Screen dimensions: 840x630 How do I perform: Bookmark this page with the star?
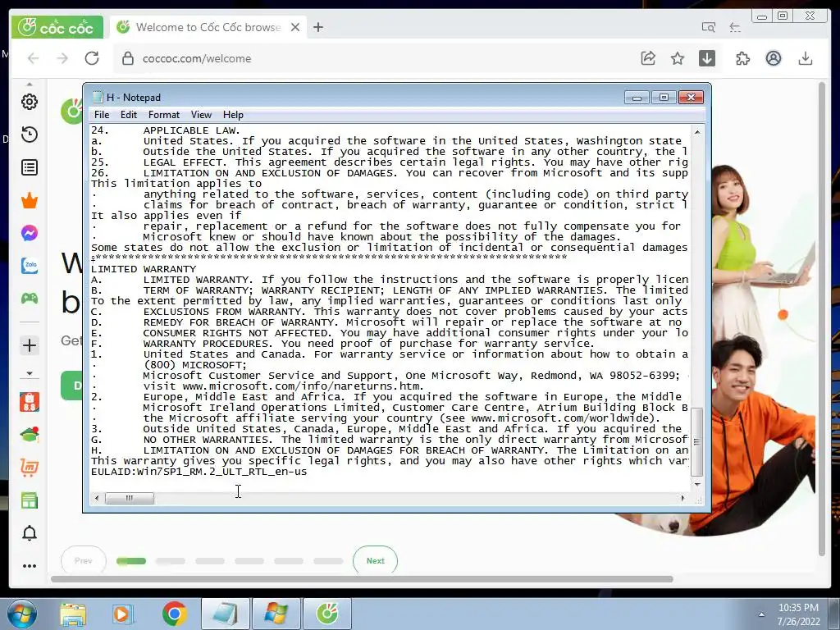[x=678, y=58]
